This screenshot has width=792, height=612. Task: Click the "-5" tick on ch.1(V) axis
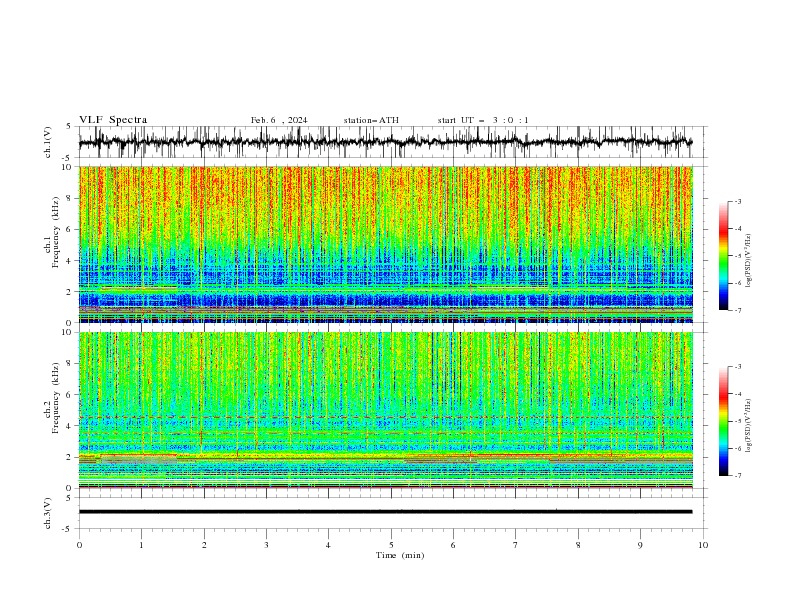[68, 158]
